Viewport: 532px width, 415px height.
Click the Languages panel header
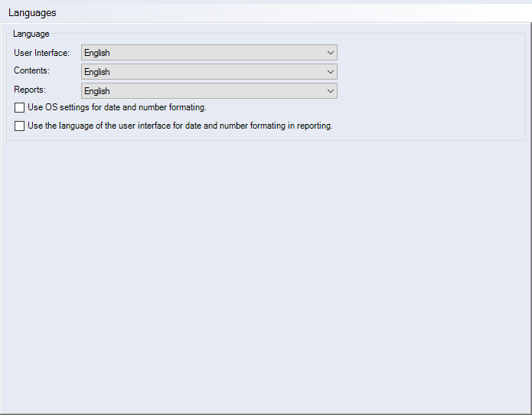[x=32, y=13]
